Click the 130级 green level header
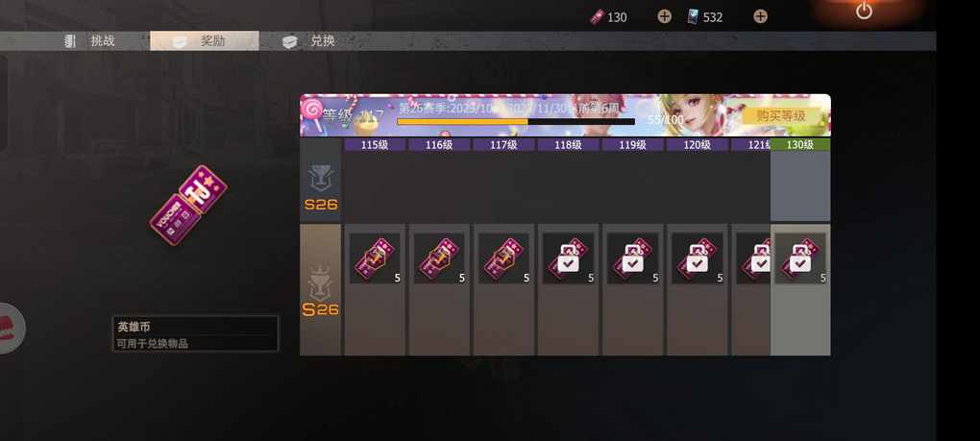Image resolution: width=980 pixels, height=441 pixels. (x=800, y=144)
